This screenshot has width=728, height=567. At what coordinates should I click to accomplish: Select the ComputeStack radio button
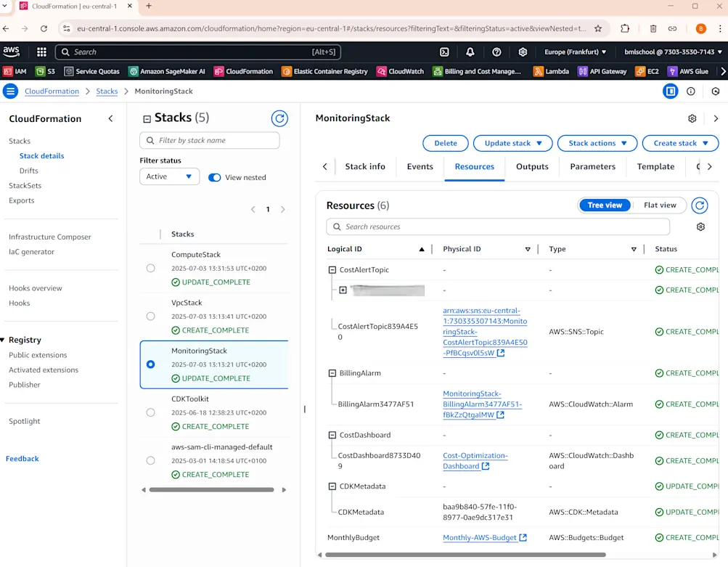coord(150,268)
